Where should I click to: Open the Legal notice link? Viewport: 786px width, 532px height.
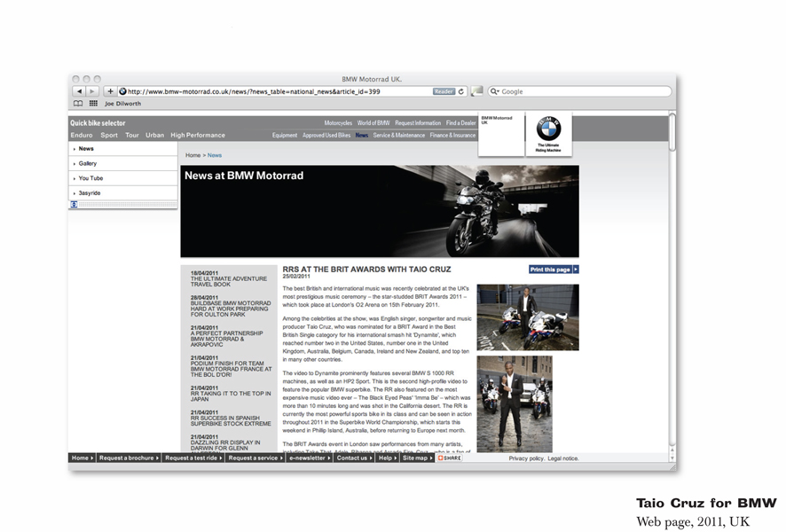coord(563,458)
